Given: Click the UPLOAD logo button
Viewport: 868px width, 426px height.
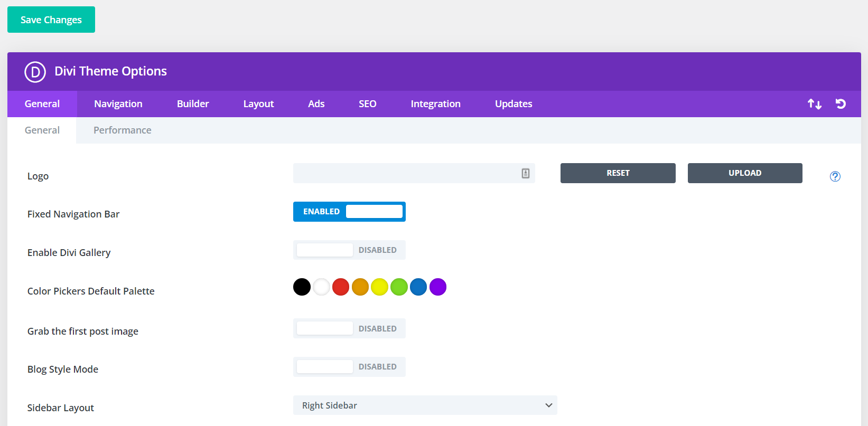Looking at the screenshot, I should click(x=745, y=173).
